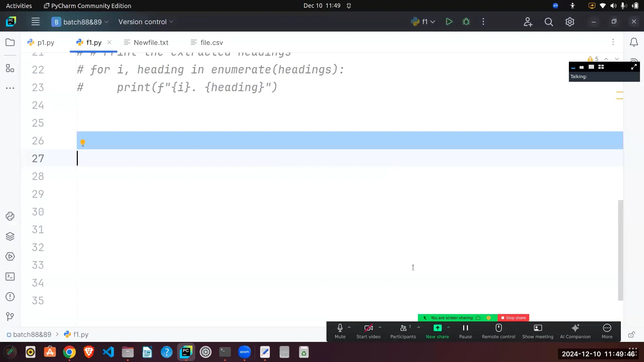The image size is (644, 362).
Task: Run the f1 script
Action: tap(449, 21)
